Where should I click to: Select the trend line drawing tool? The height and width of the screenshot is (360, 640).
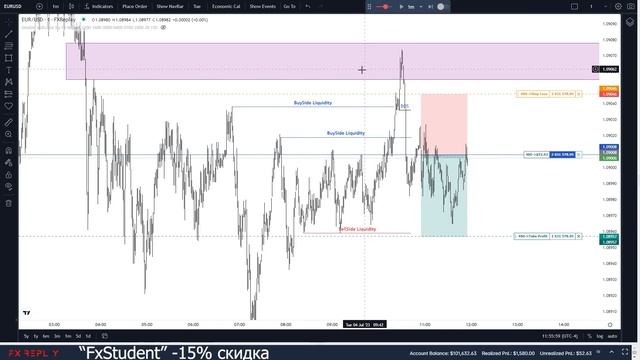[9, 34]
